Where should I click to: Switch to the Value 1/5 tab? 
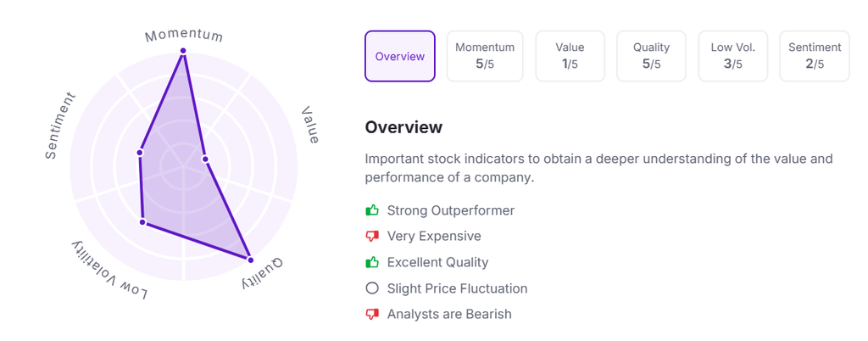click(570, 56)
